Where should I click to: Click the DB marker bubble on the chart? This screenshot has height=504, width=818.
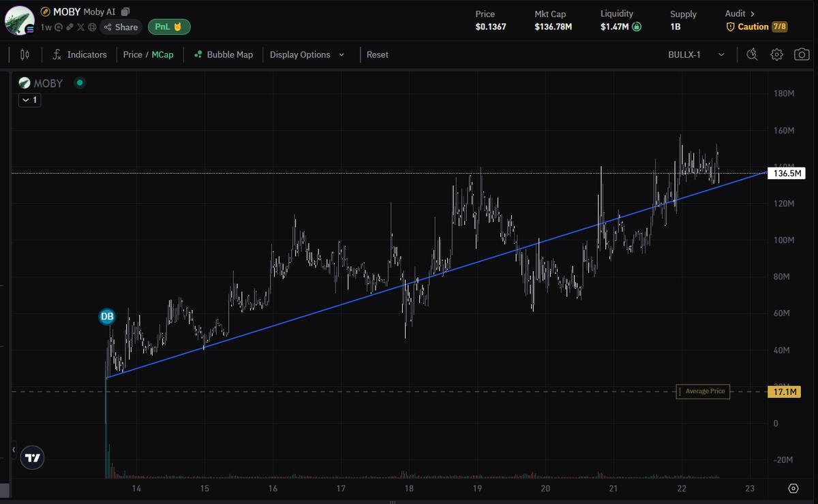(107, 316)
